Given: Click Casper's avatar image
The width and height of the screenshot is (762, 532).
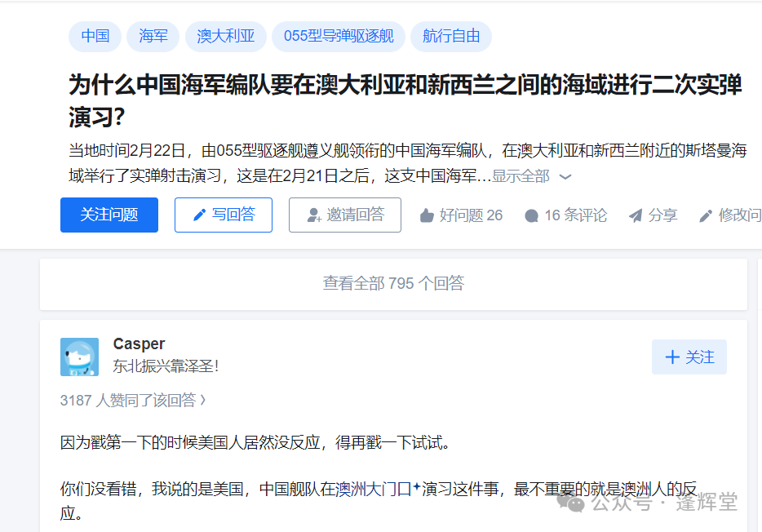Looking at the screenshot, I should [x=79, y=357].
